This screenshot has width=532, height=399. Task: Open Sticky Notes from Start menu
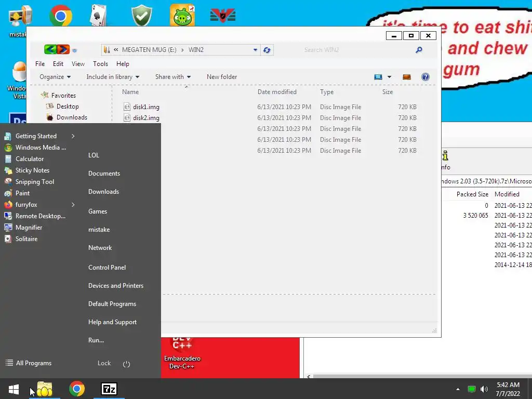point(32,170)
